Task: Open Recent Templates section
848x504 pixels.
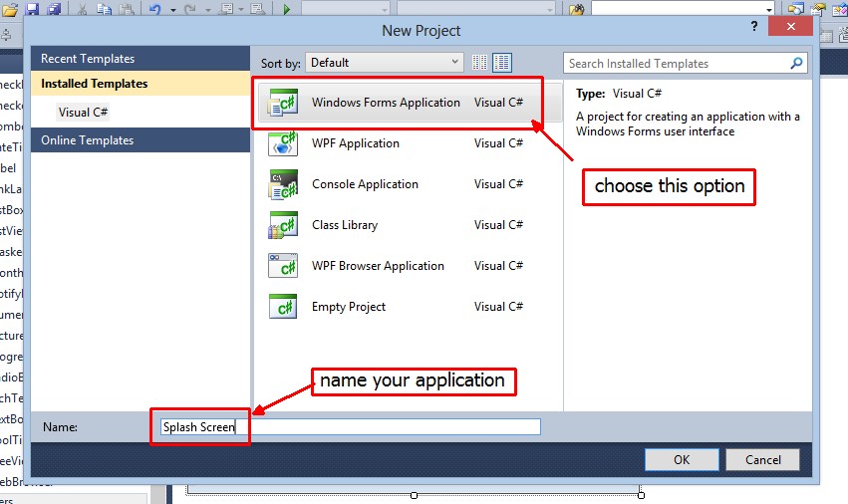Action: point(141,59)
